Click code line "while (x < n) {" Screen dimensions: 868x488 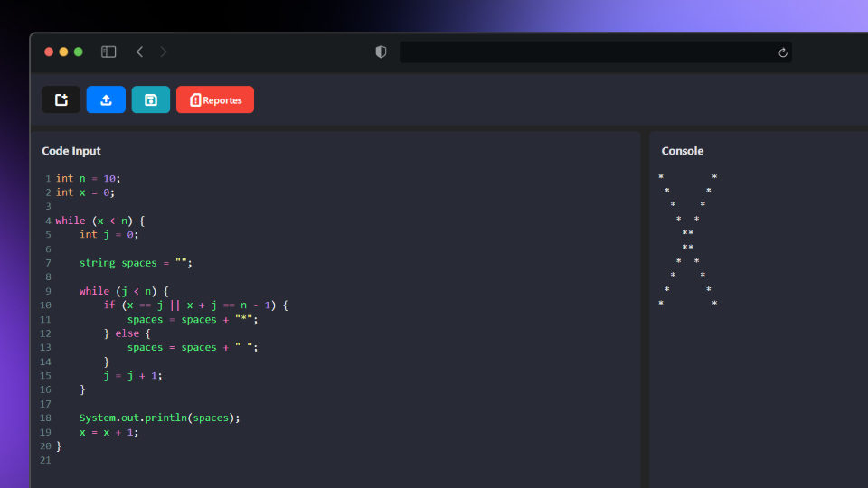[100, 221]
